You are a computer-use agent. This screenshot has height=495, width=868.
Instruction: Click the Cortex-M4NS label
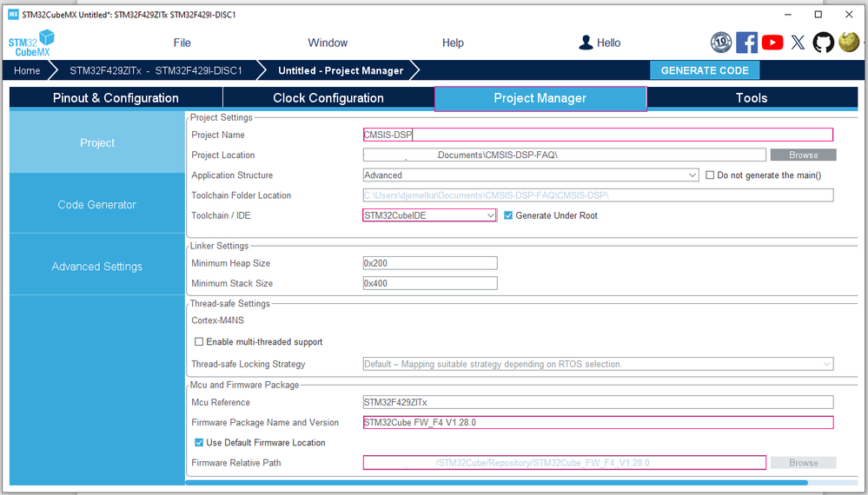217,320
